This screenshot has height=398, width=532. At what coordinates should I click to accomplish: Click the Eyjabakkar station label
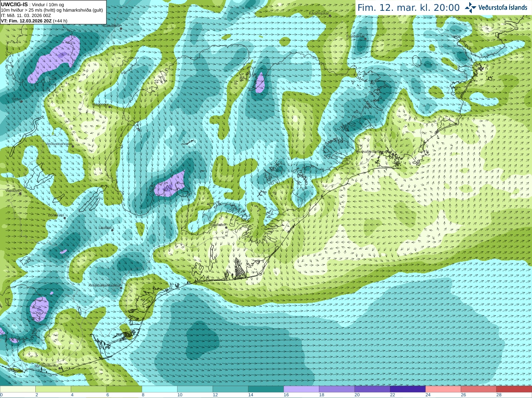[355, 36]
